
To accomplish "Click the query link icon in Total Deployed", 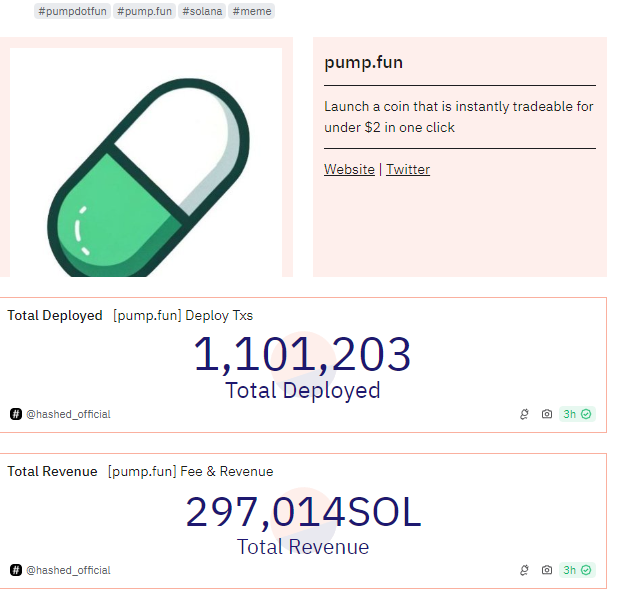I will click(x=524, y=414).
